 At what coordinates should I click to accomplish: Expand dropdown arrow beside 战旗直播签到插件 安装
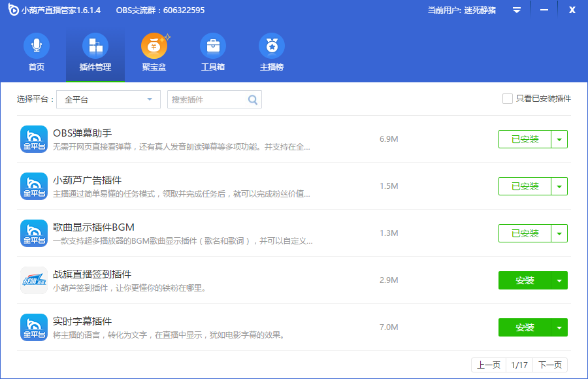[559, 280]
